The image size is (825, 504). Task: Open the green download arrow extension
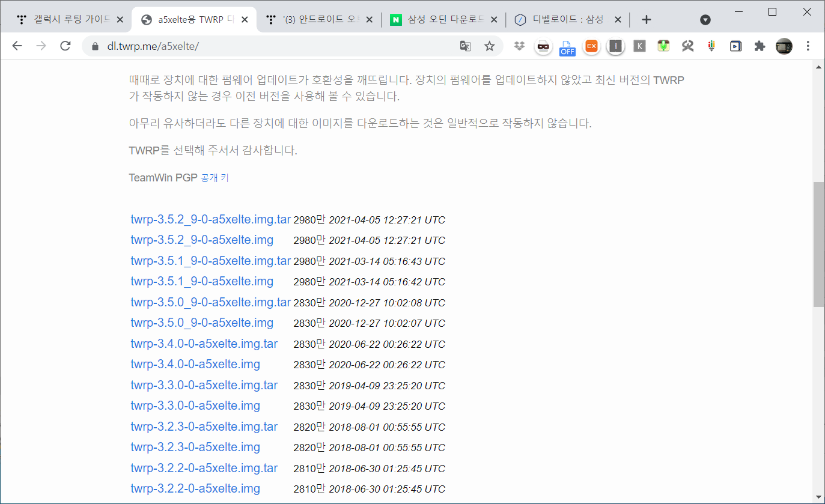tap(663, 46)
